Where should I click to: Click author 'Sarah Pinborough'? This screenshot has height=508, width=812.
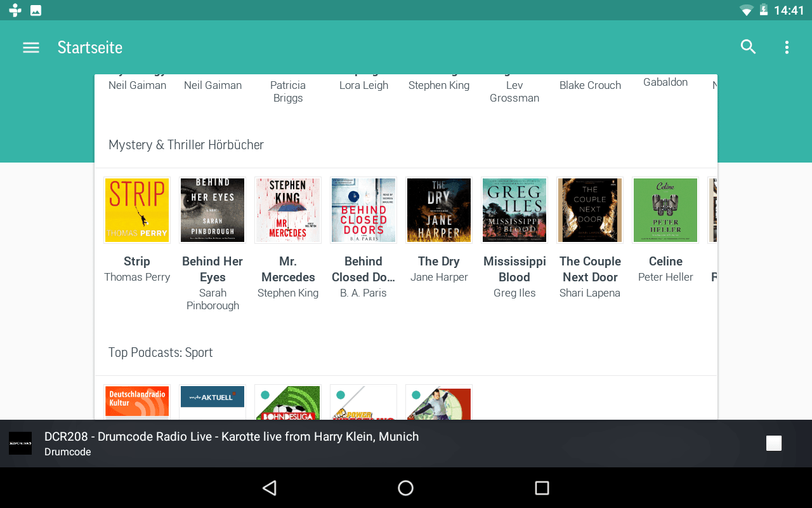click(213, 299)
